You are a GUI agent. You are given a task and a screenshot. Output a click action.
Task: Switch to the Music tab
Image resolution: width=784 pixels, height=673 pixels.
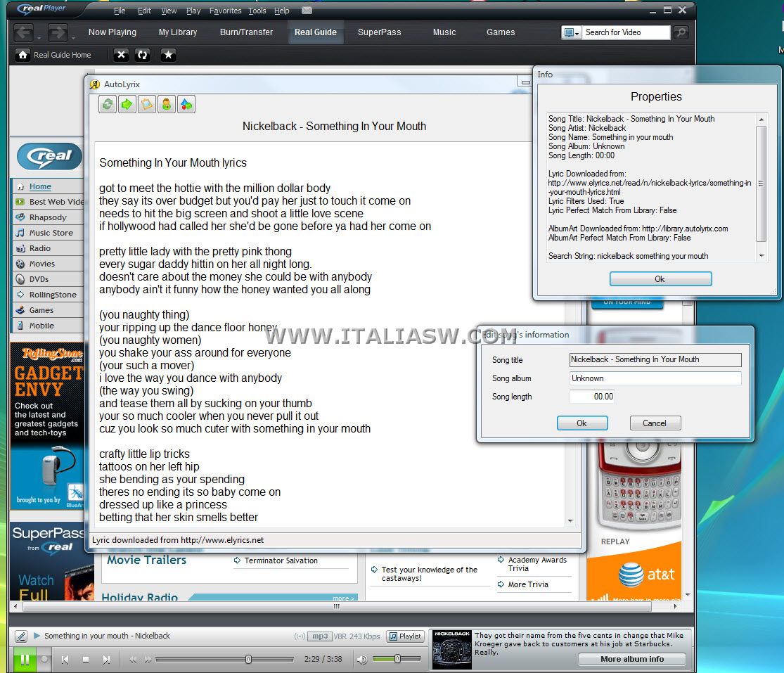pyautogui.click(x=444, y=32)
